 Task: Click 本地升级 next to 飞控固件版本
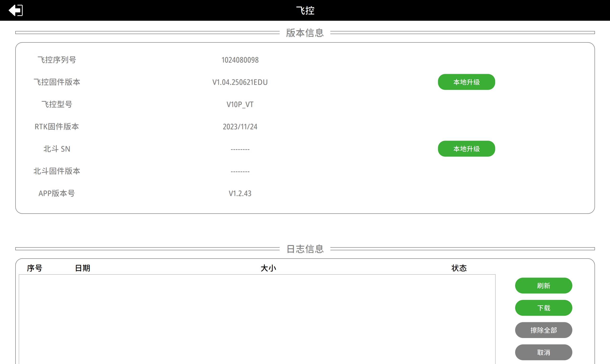(x=466, y=82)
